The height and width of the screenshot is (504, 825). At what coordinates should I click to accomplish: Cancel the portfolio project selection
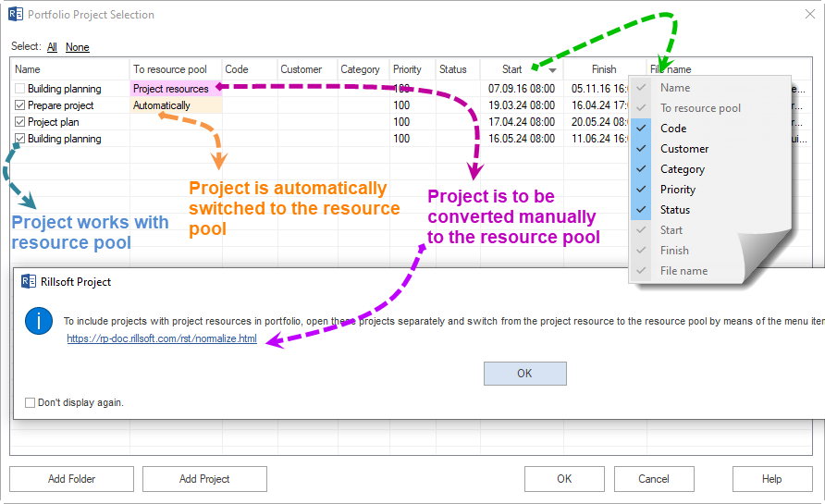(x=654, y=479)
